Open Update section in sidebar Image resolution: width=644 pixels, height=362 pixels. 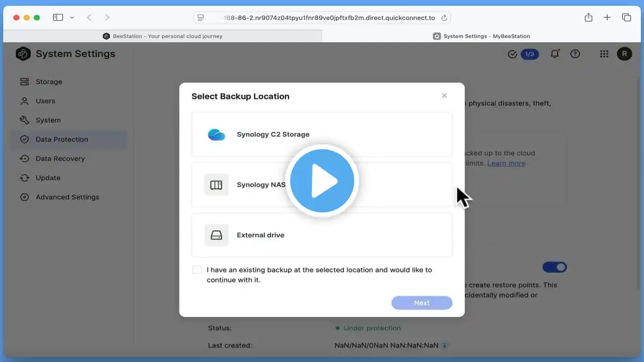point(68,177)
